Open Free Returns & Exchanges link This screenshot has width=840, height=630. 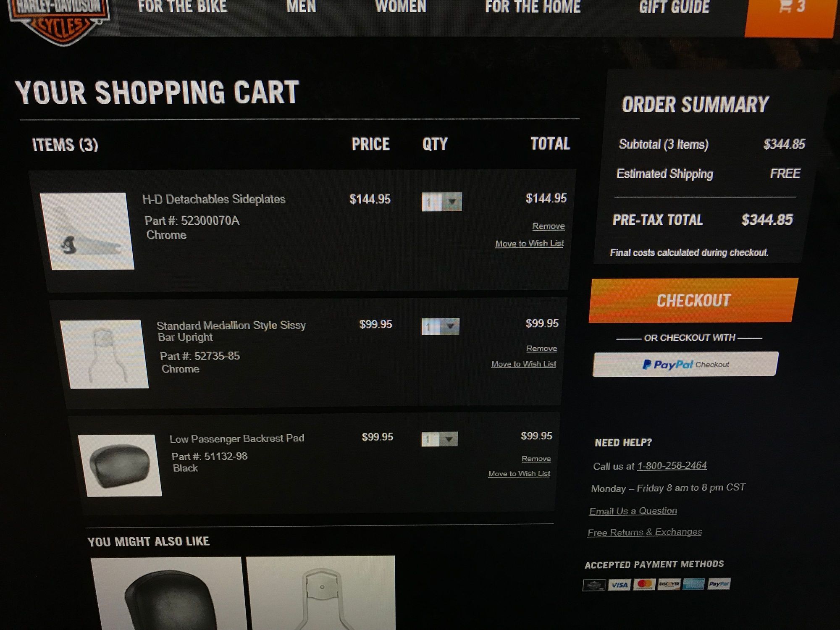pyautogui.click(x=645, y=532)
